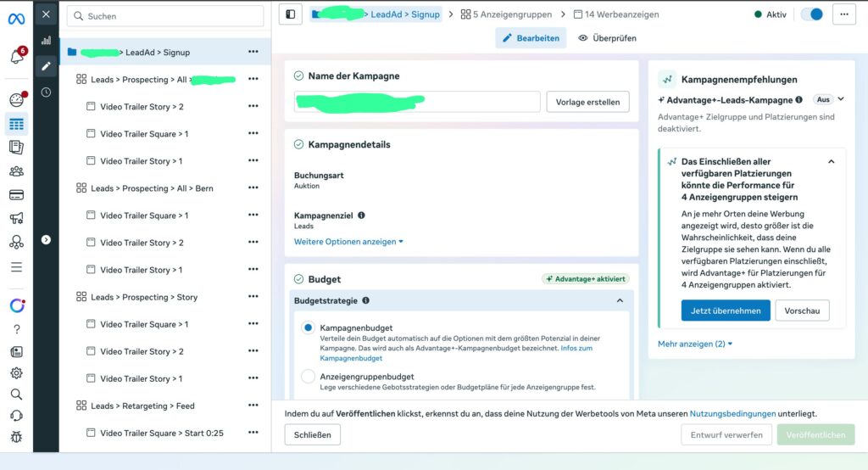Select Anzeigengruppenbudget radio button
868x470 pixels.
click(308, 377)
